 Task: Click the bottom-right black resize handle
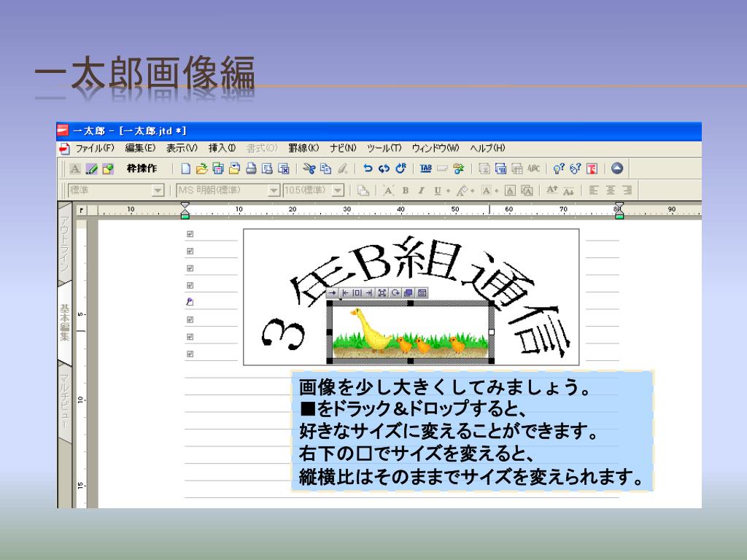pyautogui.click(x=491, y=361)
